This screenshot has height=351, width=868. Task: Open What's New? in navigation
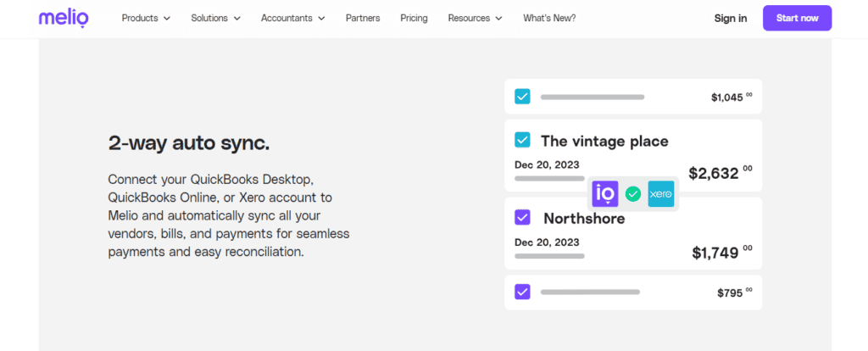point(549,19)
